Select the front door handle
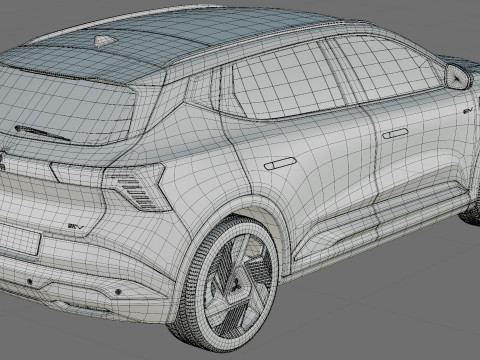Image resolution: width=480 pixels, height=360 pixels. (395, 134)
